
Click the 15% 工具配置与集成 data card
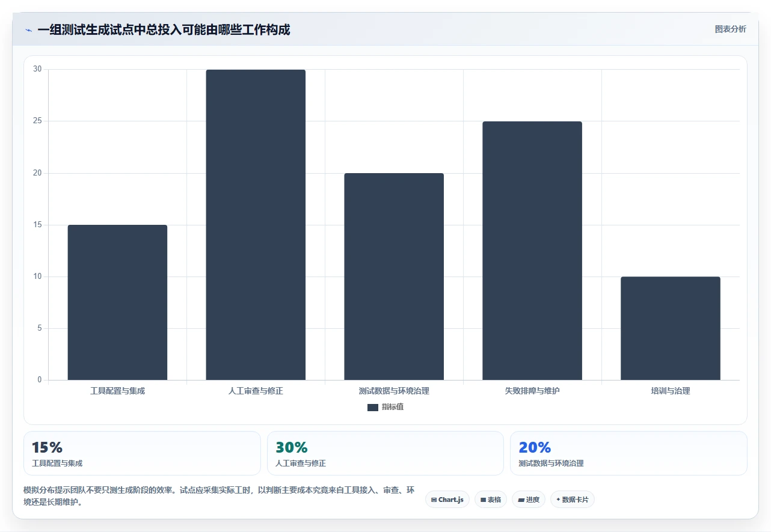click(142, 453)
